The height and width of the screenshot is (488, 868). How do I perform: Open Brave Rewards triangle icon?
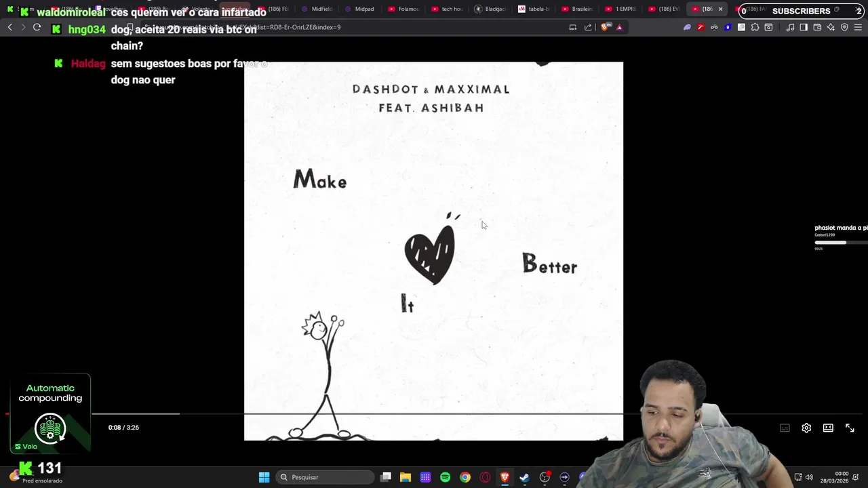click(x=619, y=27)
